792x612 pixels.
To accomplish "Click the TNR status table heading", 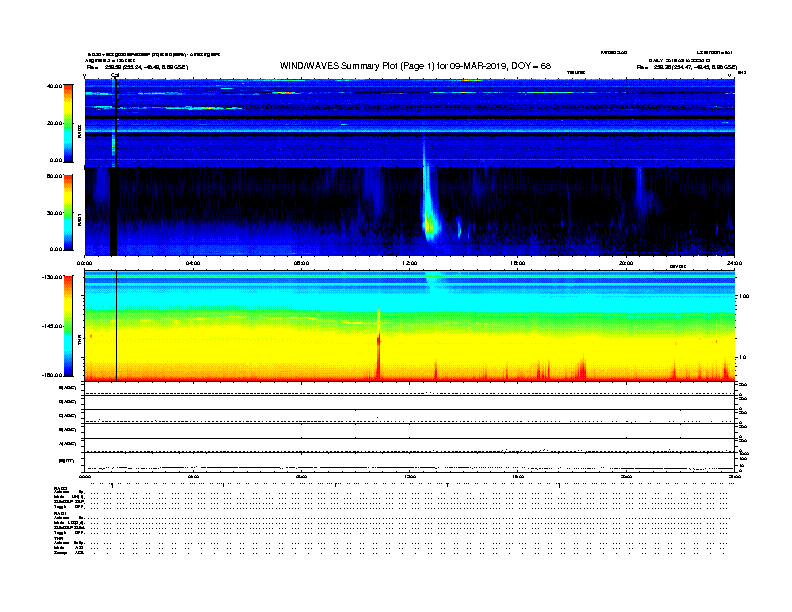I will tap(58, 538).
